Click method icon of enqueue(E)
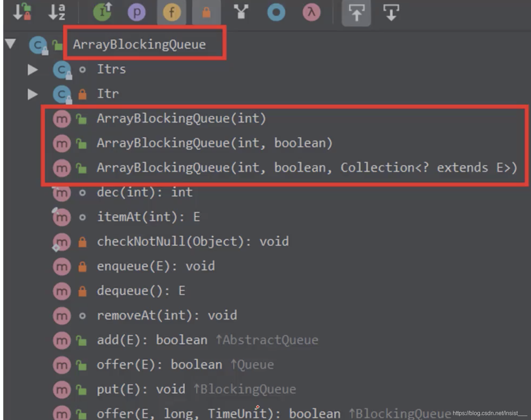The width and height of the screenshot is (531, 420). 62,267
